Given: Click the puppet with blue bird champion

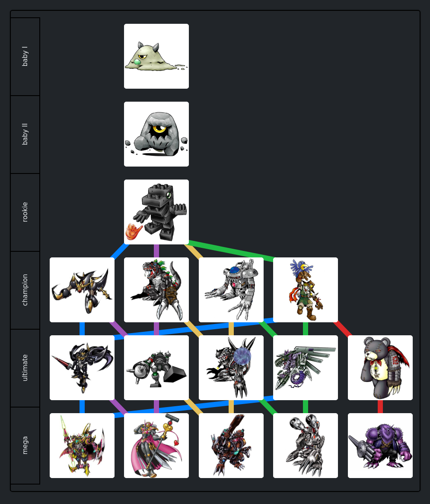Looking at the screenshot, I should pos(306,290).
